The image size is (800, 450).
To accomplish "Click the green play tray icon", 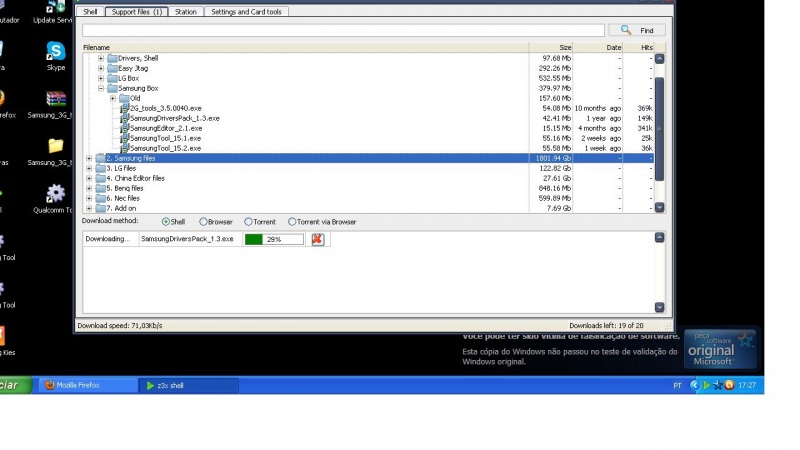I will pos(707,385).
